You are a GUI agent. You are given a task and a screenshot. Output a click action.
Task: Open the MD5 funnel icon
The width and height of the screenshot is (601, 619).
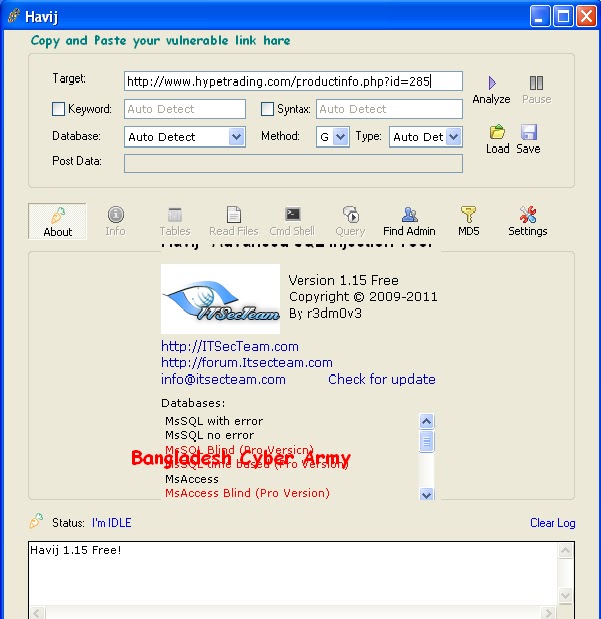[468, 214]
